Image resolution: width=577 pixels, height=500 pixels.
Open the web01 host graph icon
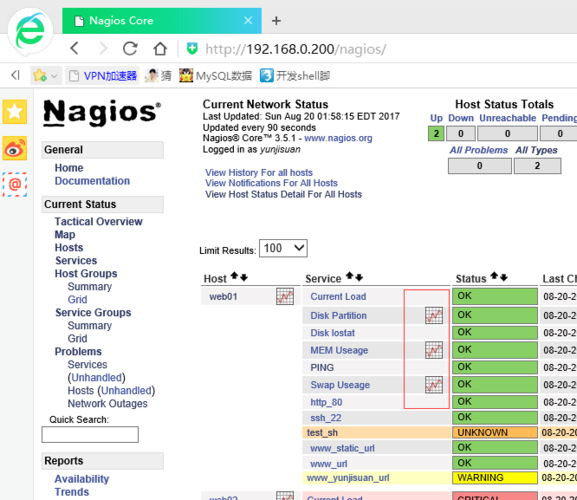(285, 296)
